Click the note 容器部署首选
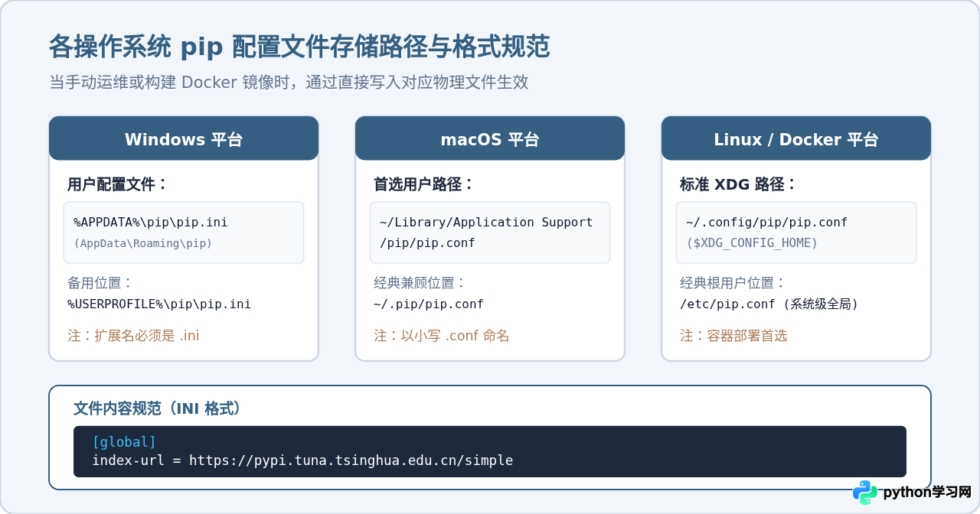 (x=733, y=336)
